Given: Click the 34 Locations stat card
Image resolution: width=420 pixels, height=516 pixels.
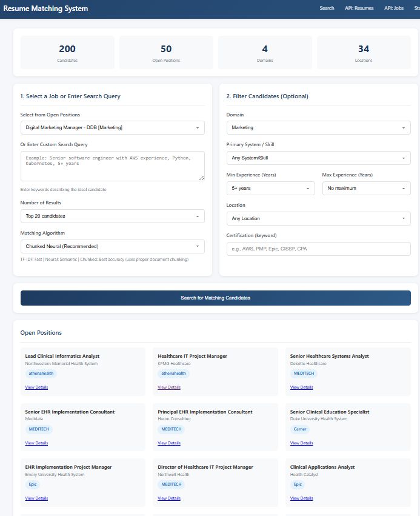Looking at the screenshot, I should tap(364, 53).
